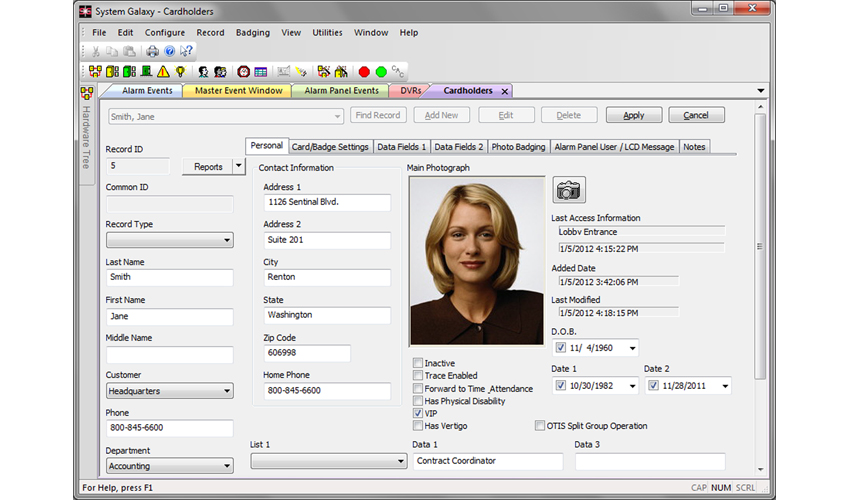Click the camera capture photo button

pos(568,190)
